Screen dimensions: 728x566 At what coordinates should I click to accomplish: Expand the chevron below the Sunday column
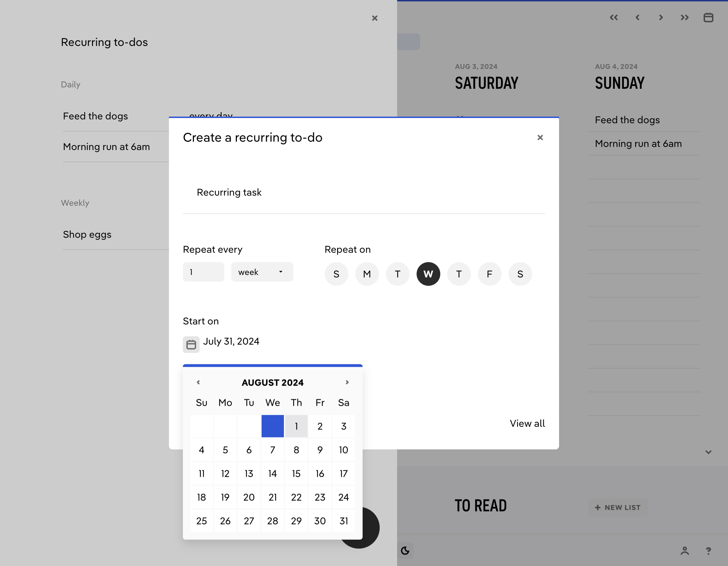click(x=708, y=452)
